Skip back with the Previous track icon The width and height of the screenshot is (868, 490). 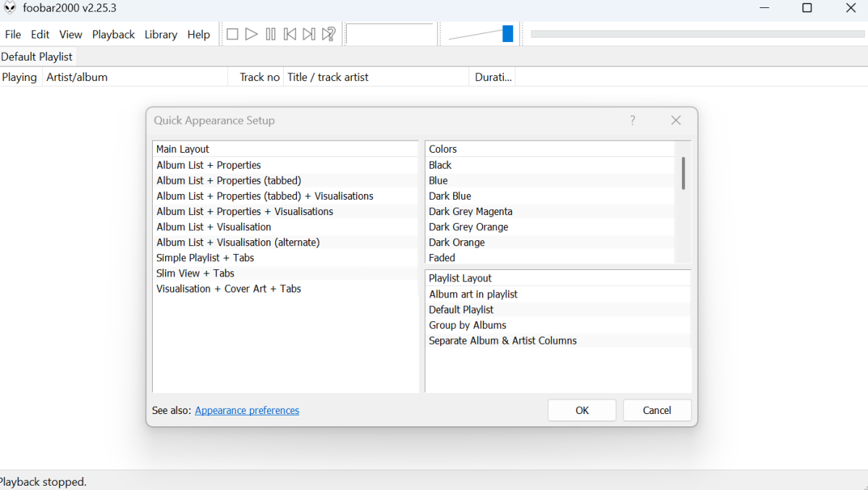[x=289, y=33]
